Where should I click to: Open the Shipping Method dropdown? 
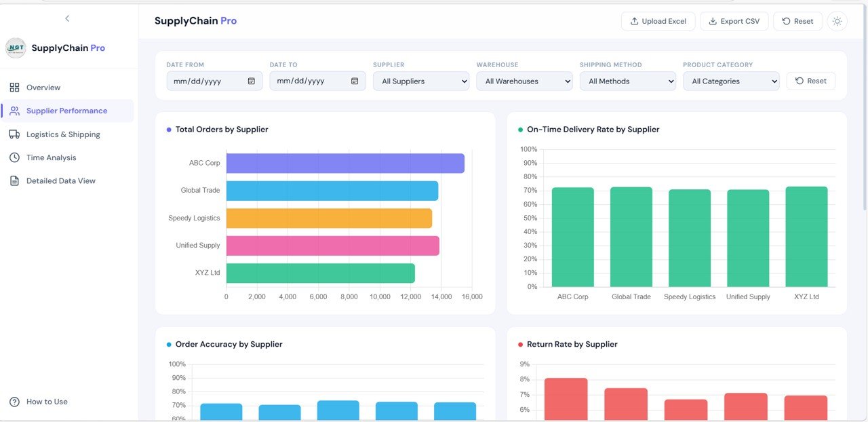pos(627,81)
